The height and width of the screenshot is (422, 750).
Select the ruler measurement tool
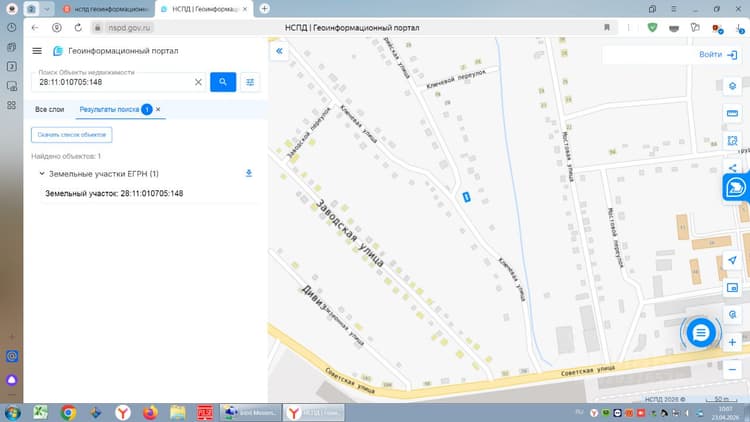[732, 113]
